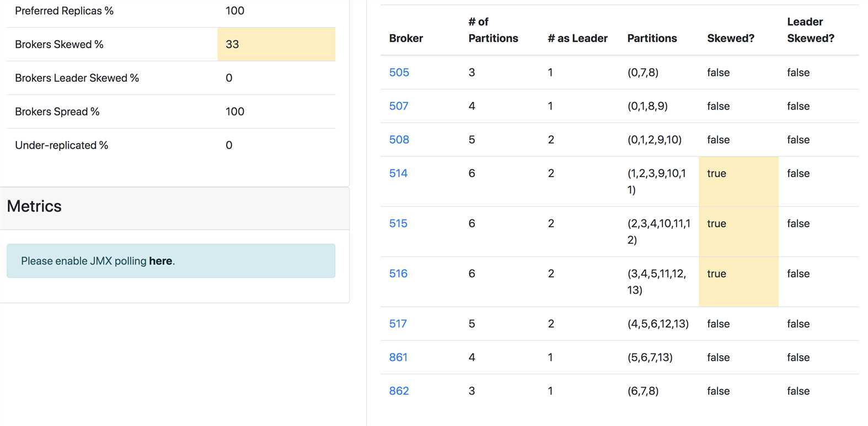
Task: Click the '# of Partitions' column header
Action: [493, 30]
